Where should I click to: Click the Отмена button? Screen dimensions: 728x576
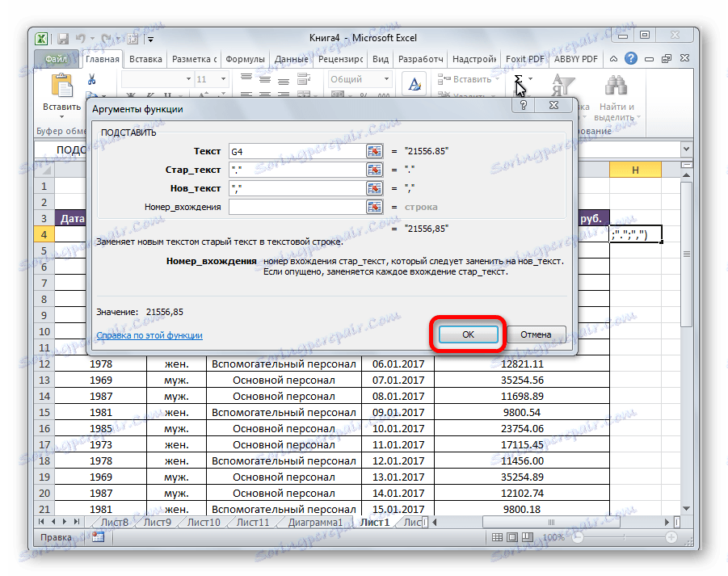coord(536,334)
